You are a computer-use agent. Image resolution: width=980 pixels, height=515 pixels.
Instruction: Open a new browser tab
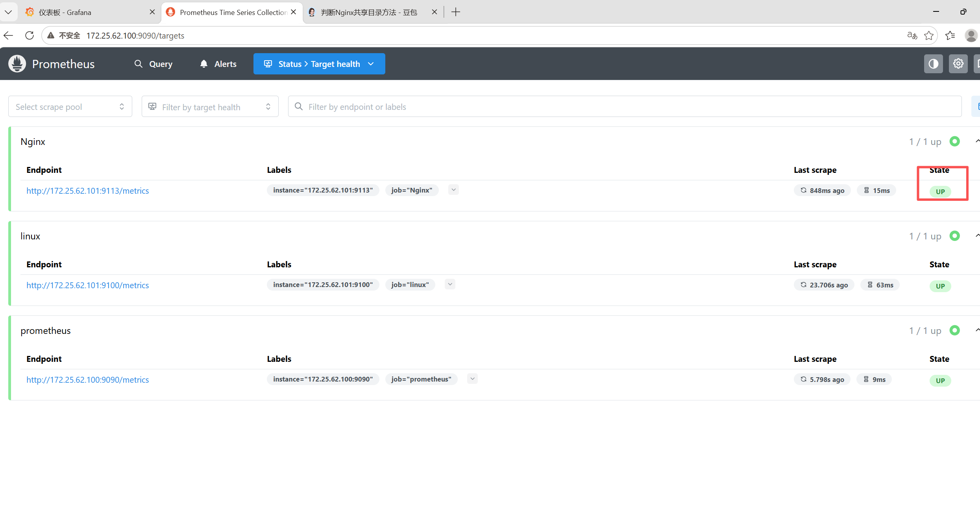(456, 12)
